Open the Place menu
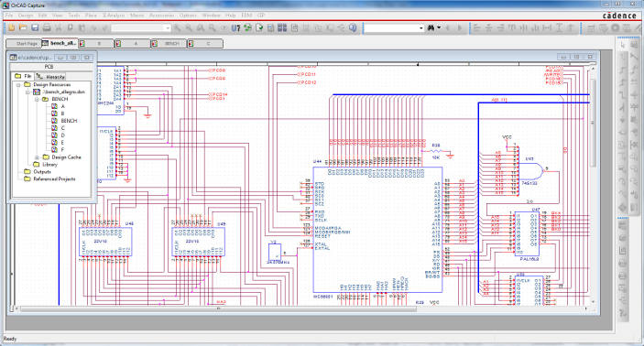644x346 pixels. [91, 16]
